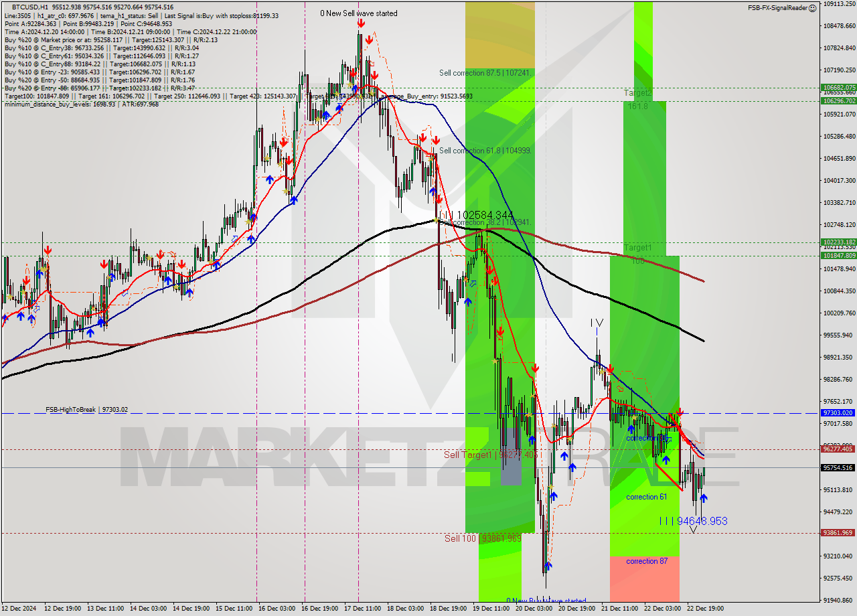
Task: Click the 104017.300 price axis value
Action: click(x=840, y=180)
